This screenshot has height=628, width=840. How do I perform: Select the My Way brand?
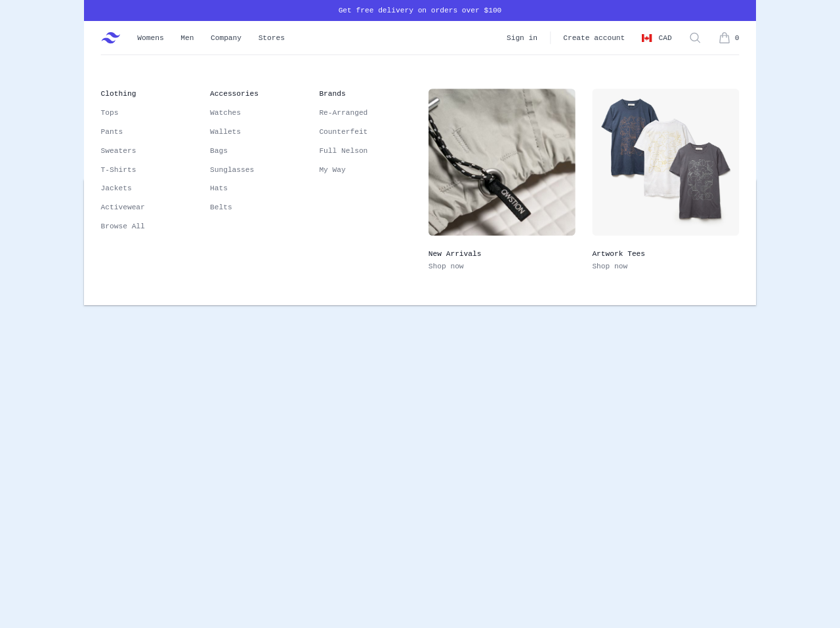click(x=332, y=170)
